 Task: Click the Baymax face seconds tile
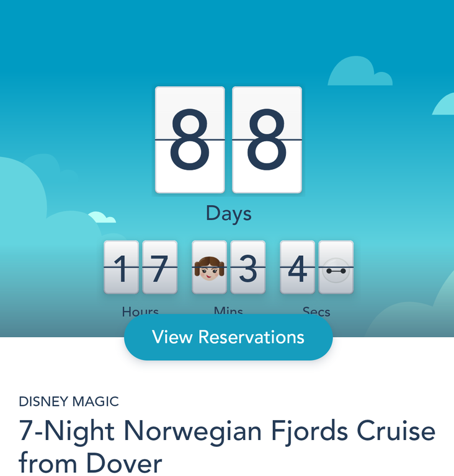coord(336,267)
